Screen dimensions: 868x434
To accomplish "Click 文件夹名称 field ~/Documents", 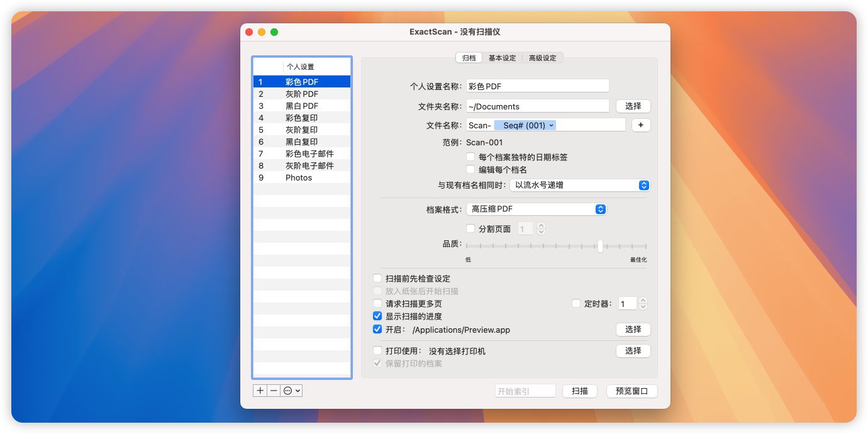I will 537,106.
